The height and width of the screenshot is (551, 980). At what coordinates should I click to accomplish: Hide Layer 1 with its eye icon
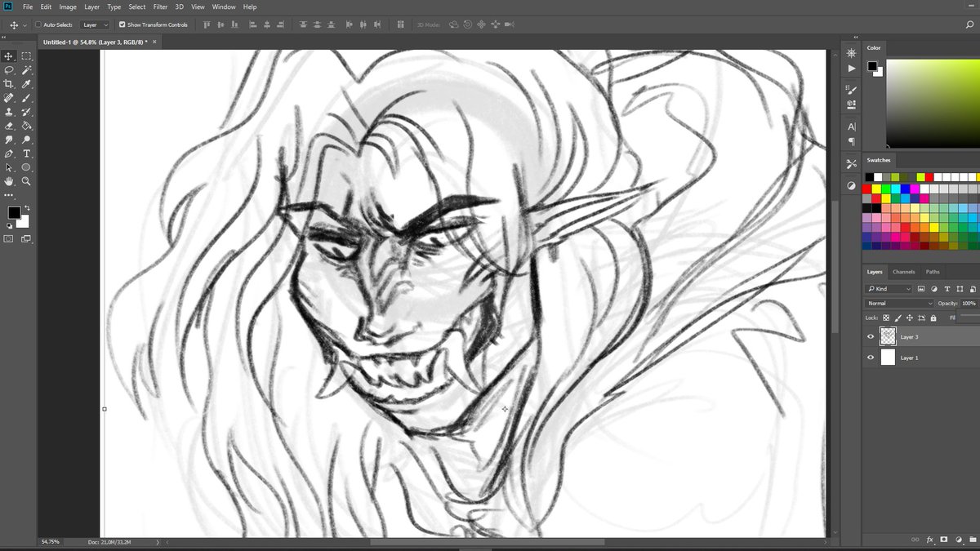coord(871,358)
